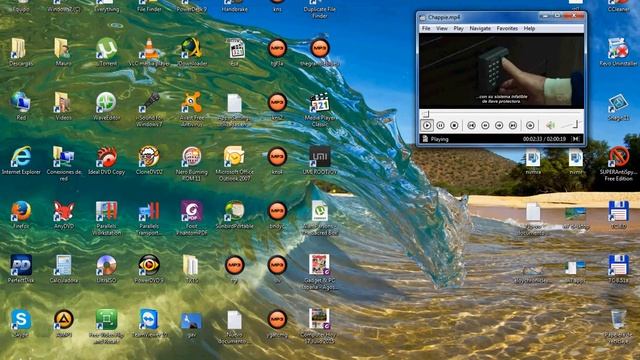Image resolution: width=640 pixels, height=360 pixels.
Task: Select the Gadget y PC magazine file
Action: pyautogui.click(x=320, y=271)
